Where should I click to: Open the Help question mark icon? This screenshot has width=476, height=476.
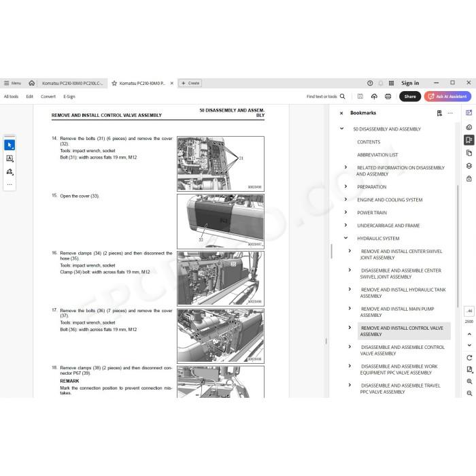point(370,83)
